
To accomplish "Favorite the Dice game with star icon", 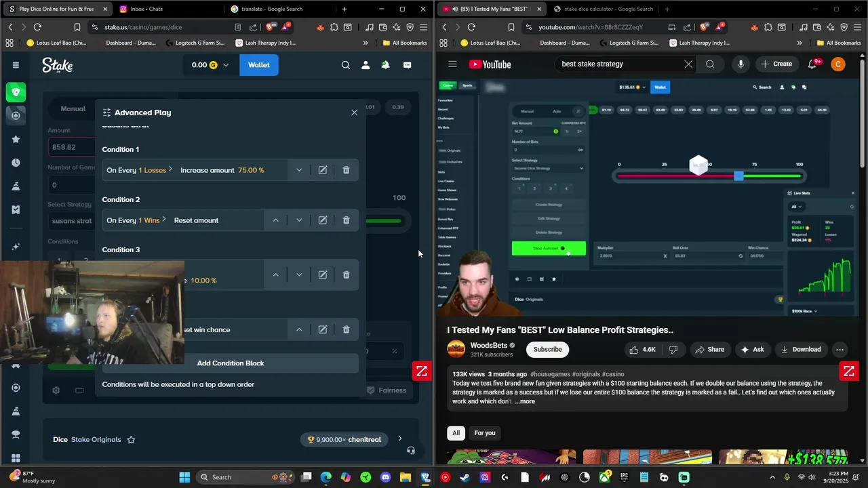I will pos(131,439).
